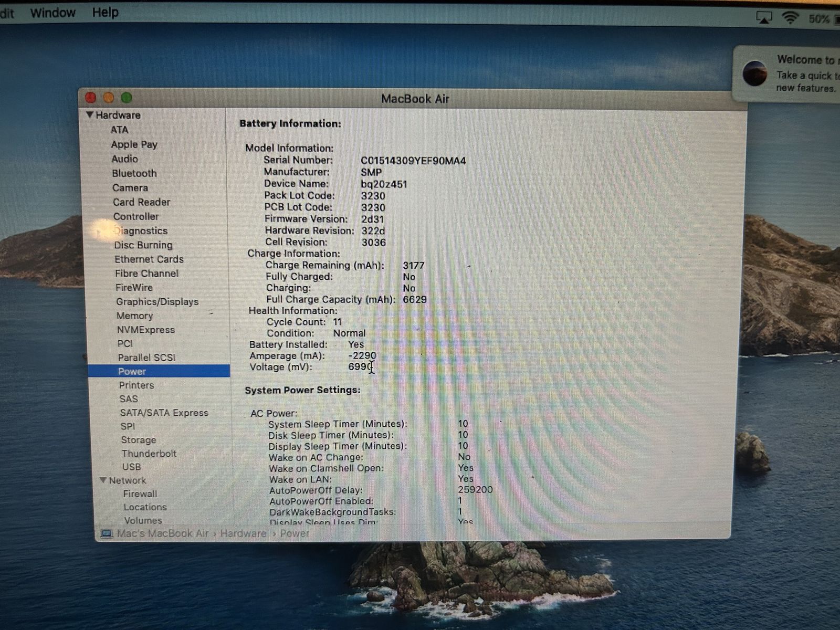Viewport: 840px width, 630px height.
Task: Select PCI in the sidebar
Action: (125, 343)
